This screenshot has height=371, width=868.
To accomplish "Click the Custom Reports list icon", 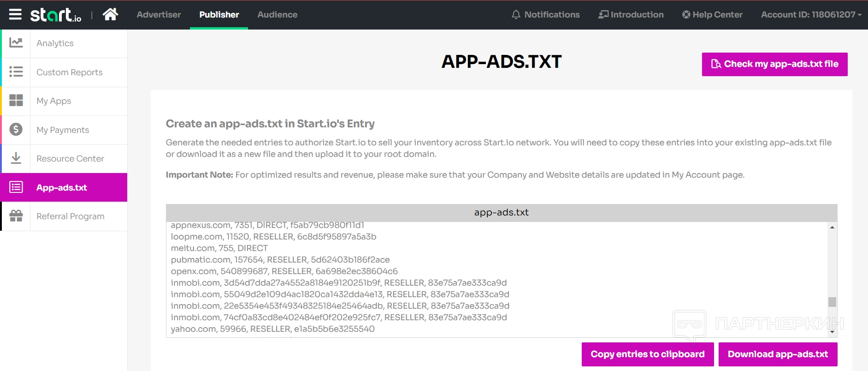I will tap(16, 72).
